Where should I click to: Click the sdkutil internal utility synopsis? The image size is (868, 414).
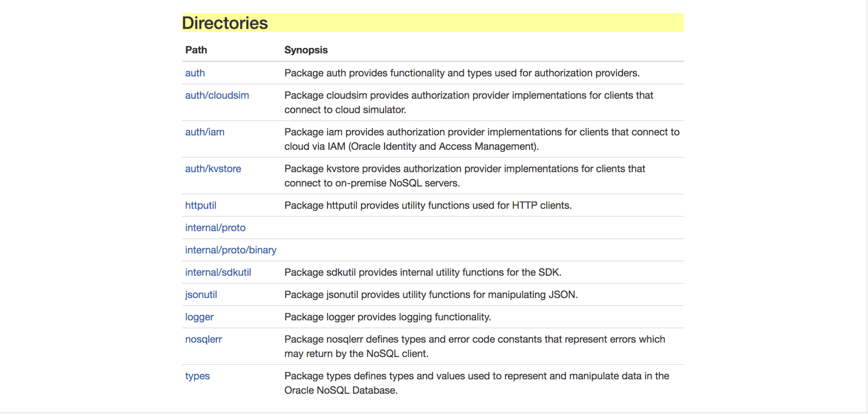[422, 273]
